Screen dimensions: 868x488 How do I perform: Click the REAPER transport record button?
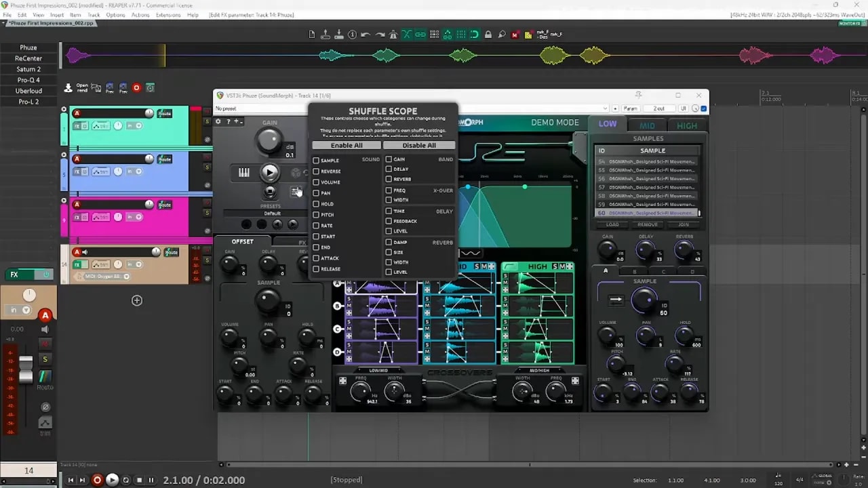(98, 480)
